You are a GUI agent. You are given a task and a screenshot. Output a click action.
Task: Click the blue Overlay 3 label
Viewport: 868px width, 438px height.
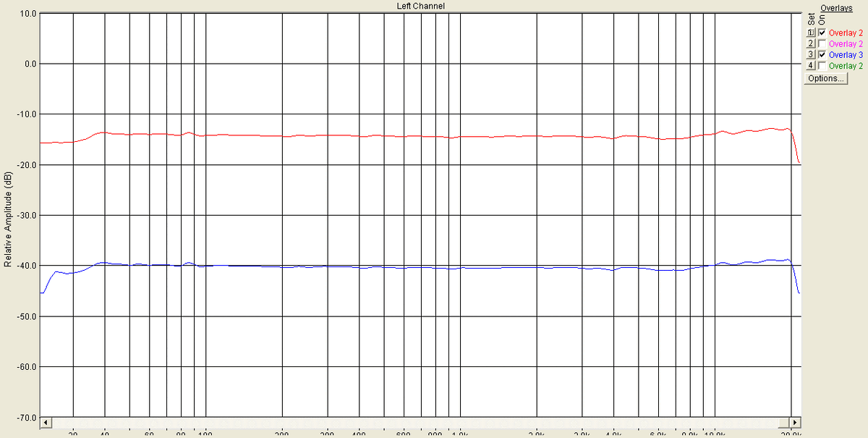click(x=846, y=55)
